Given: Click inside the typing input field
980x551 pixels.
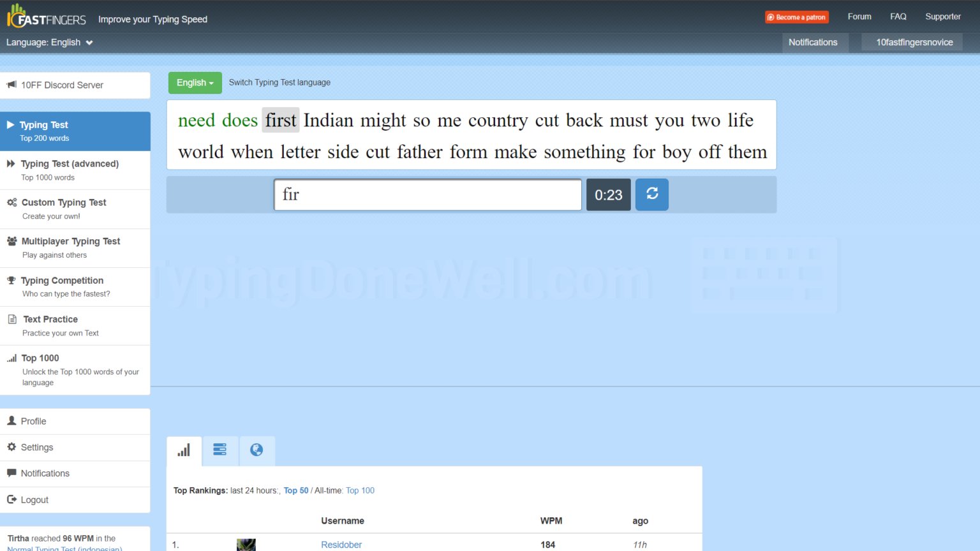Looking at the screenshot, I should coord(427,195).
